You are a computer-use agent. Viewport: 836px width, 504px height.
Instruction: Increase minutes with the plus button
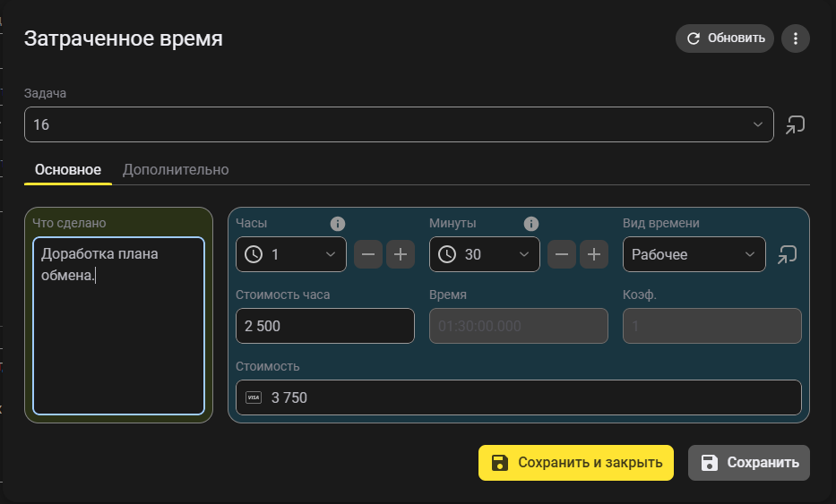(x=593, y=255)
